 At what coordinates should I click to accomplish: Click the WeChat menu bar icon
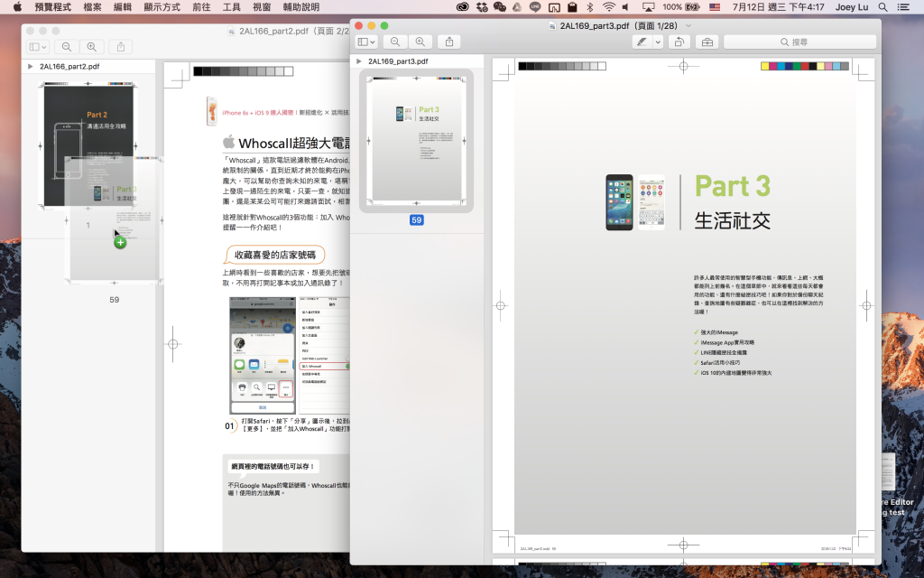tap(500, 7)
